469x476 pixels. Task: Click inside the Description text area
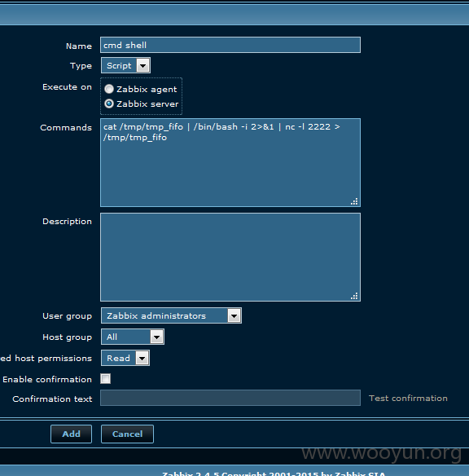pyautogui.click(x=230, y=257)
